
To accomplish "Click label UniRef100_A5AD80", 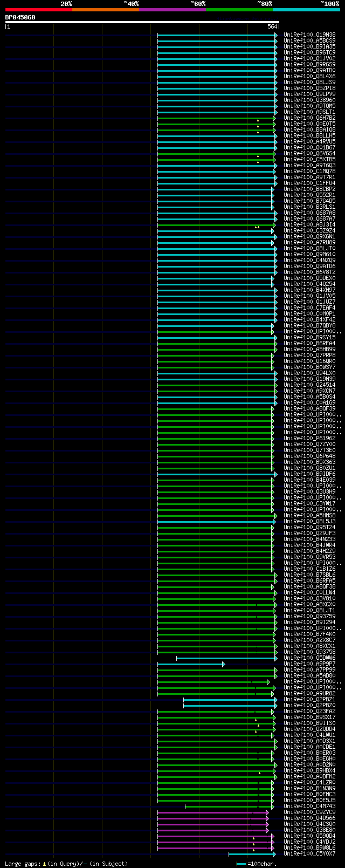I will click(309, 676).
